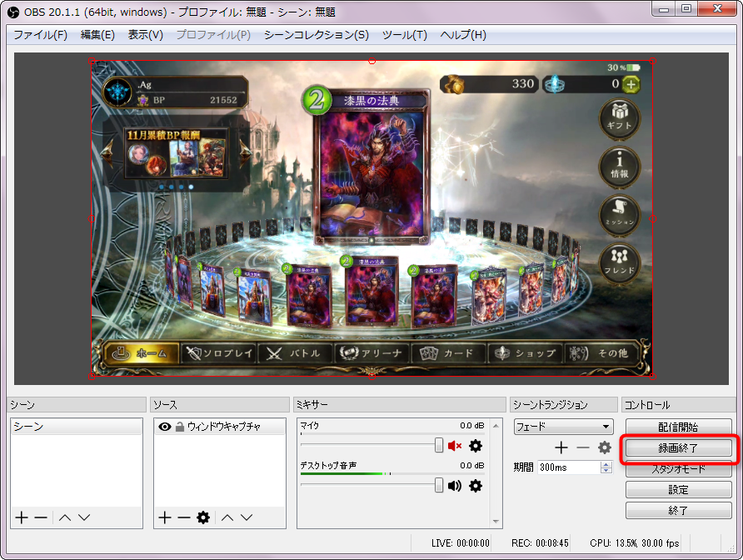
Task: Click the マイク volume slider handle
Action: point(439,445)
